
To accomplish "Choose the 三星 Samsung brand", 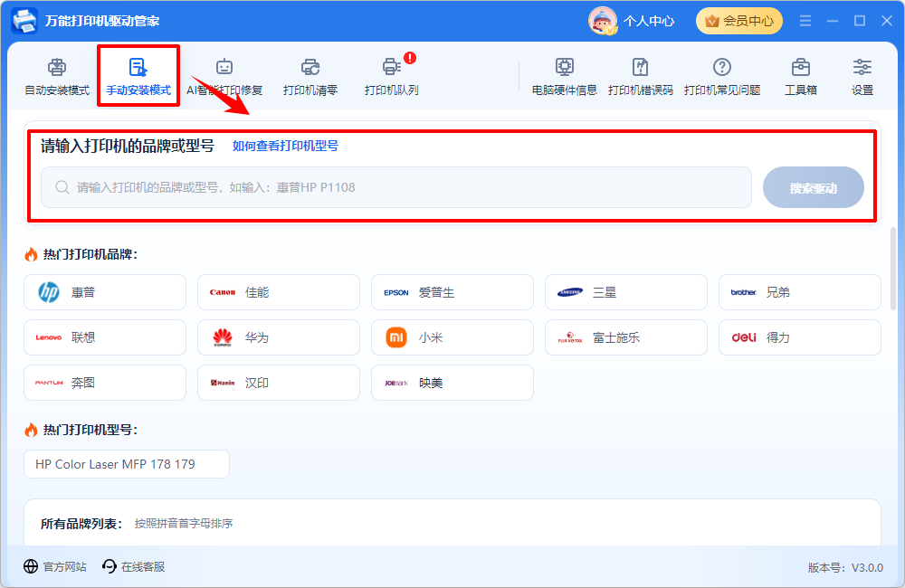I will (626, 292).
